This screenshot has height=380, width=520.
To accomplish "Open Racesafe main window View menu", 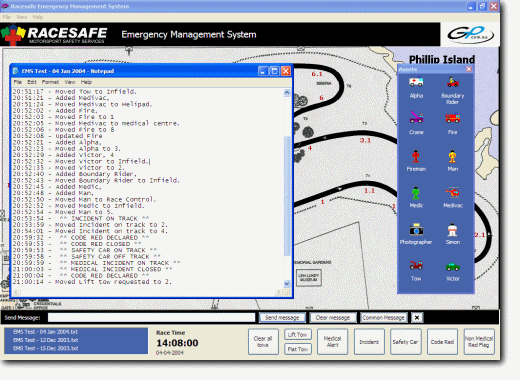I will pyautogui.click(x=22, y=17).
